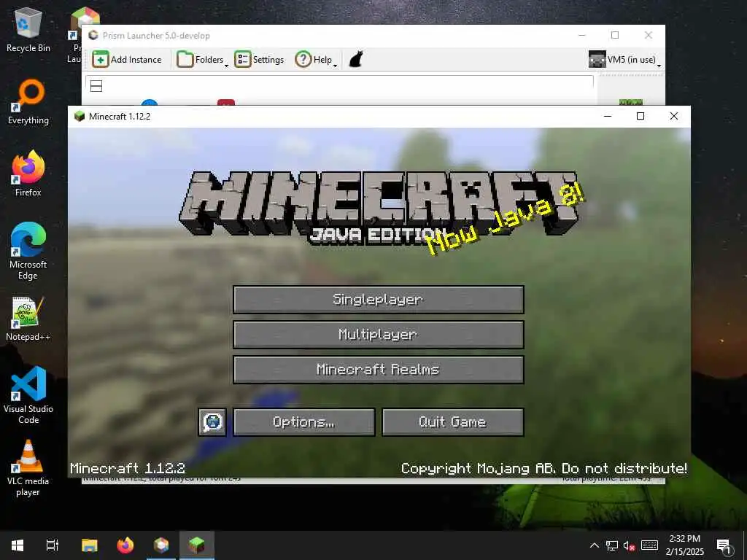Image resolution: width=747 pixels, height=560 pixels.
Task: Switch to Firefox on the taskbar
Action: (125, 545)
